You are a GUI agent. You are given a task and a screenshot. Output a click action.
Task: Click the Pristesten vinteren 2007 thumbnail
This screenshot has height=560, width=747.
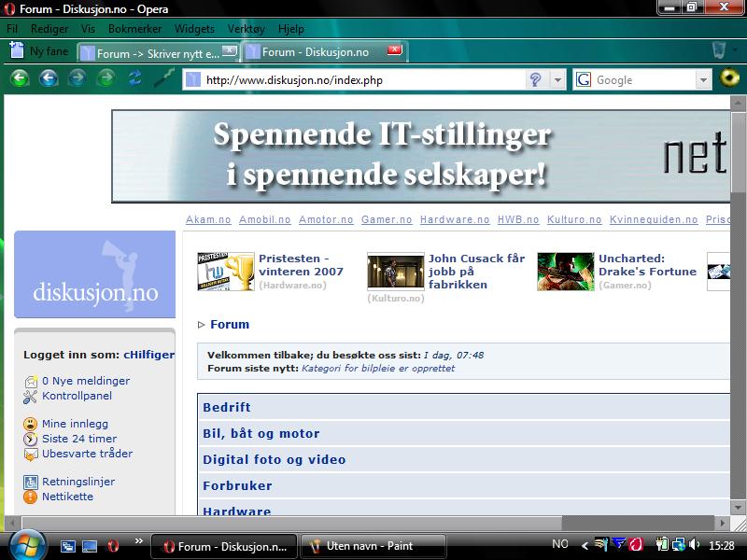(226, 272)
